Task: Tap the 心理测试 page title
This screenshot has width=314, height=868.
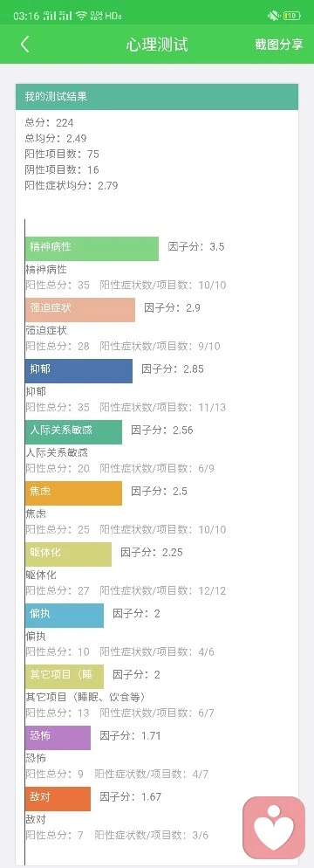Action: coord(157,45)
